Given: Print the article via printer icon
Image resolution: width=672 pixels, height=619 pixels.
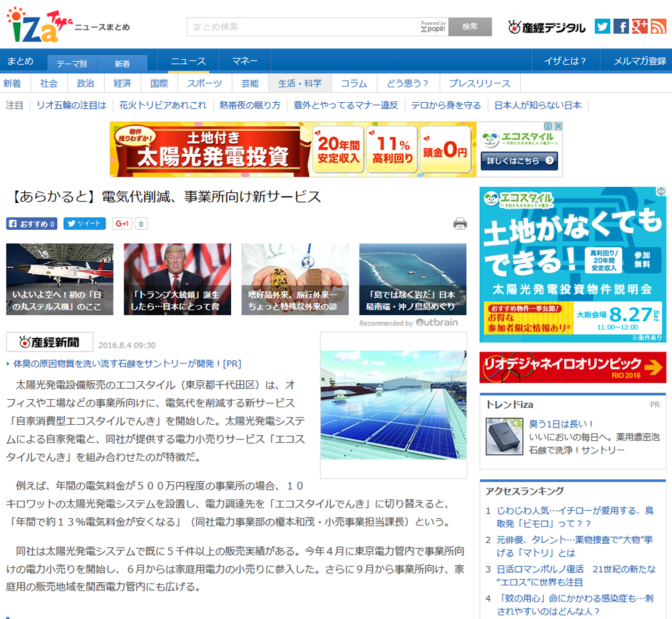Looking at the screenshot, I should 460,223.
